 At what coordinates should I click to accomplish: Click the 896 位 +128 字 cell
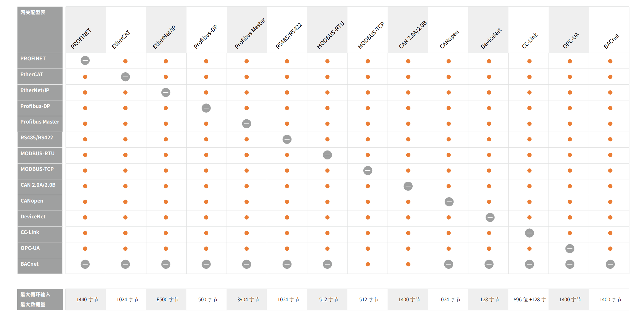tap(530, 300)
